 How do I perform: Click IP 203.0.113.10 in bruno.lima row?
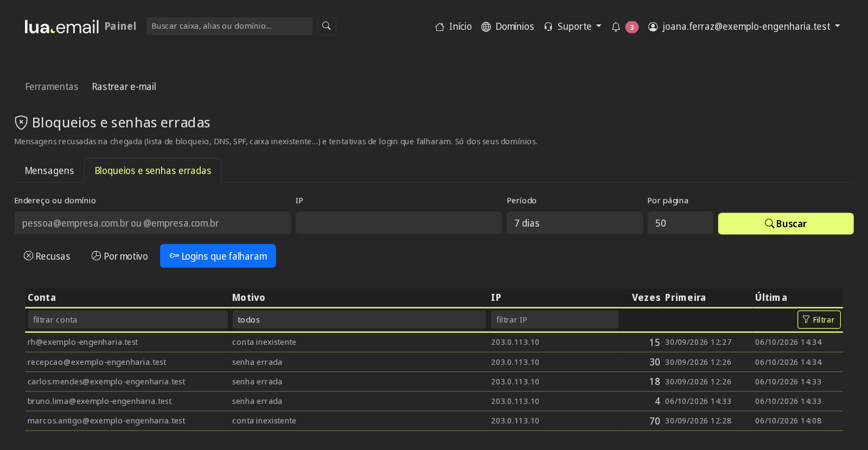click(x=515, y=401)
